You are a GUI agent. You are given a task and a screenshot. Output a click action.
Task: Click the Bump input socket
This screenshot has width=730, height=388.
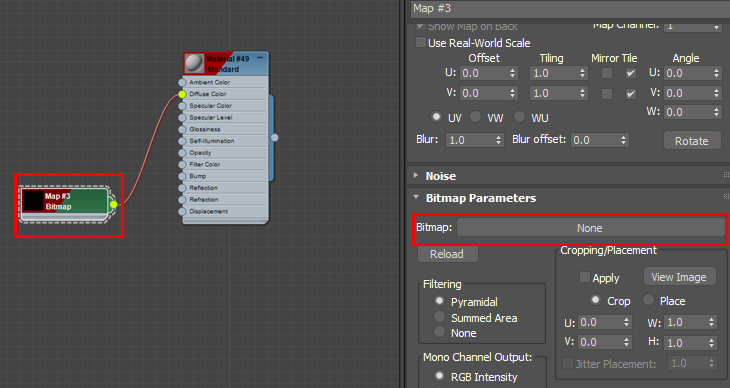click(182, 176)
